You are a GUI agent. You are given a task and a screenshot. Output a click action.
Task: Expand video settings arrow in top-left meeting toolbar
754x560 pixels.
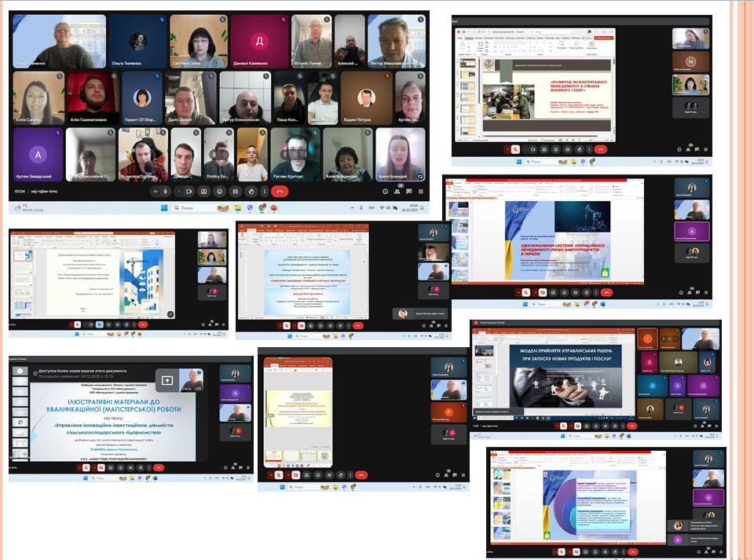point(179,191)
